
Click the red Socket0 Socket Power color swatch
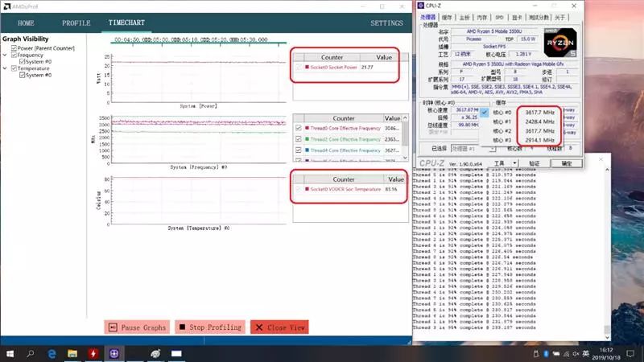tap(307, 67)
